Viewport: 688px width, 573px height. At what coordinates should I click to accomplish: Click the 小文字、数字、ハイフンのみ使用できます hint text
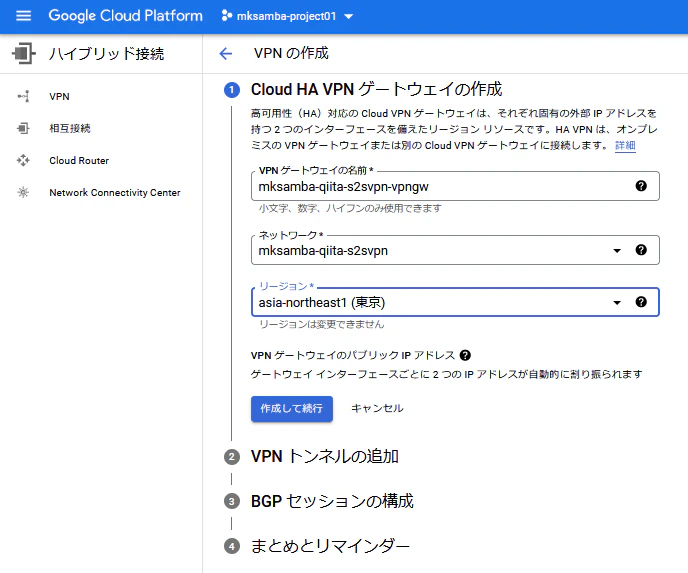pos(350,208)
